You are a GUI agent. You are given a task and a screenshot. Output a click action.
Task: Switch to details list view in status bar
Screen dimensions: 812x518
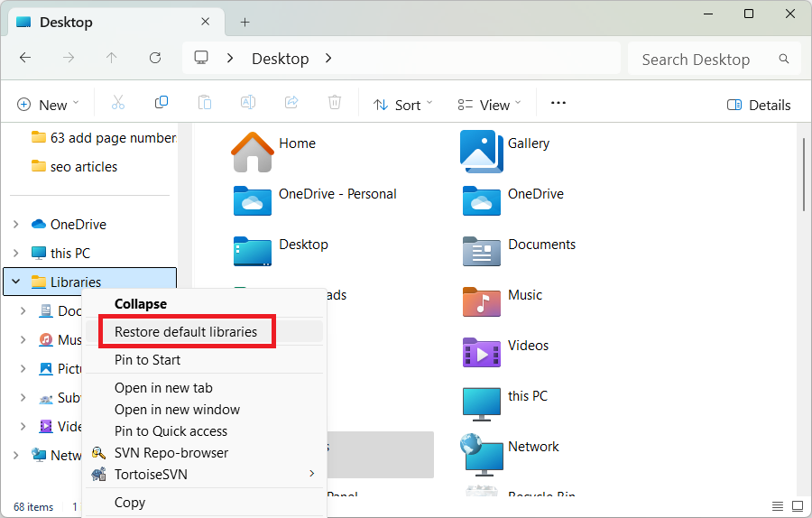[x=778, y=505]
